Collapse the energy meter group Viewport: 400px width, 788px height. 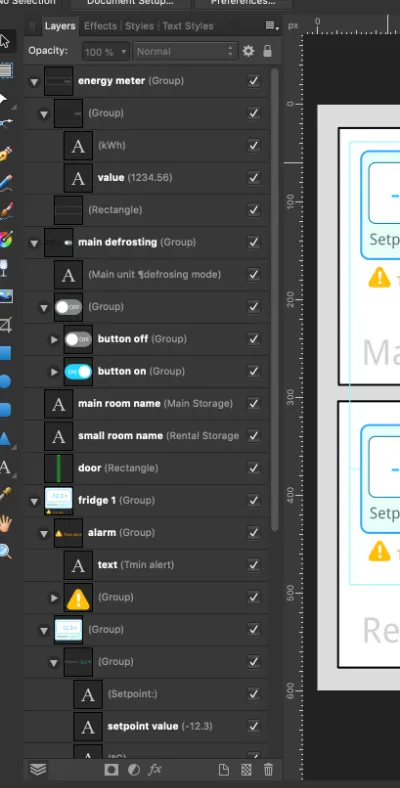[34, 82]
